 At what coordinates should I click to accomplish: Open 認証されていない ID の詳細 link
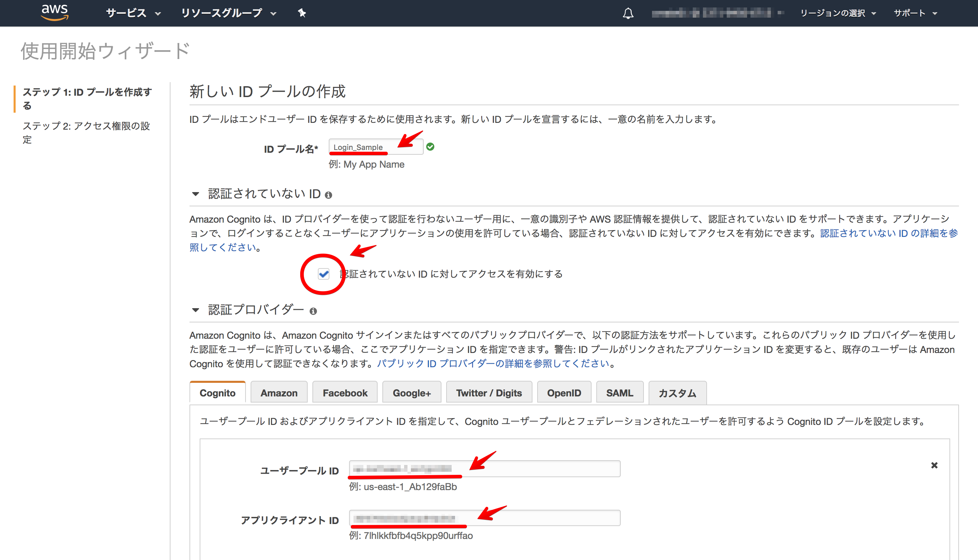(888, 234)
